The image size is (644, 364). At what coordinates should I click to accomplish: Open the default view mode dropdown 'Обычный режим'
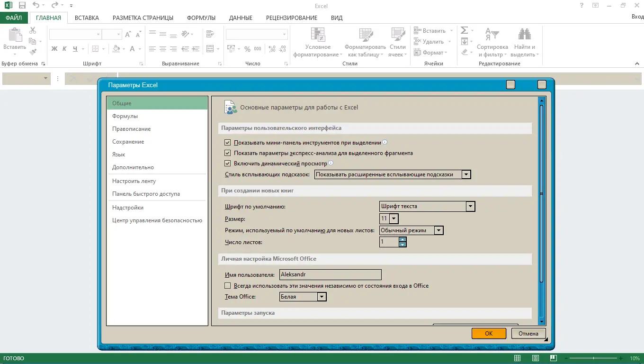pos(439,230)
